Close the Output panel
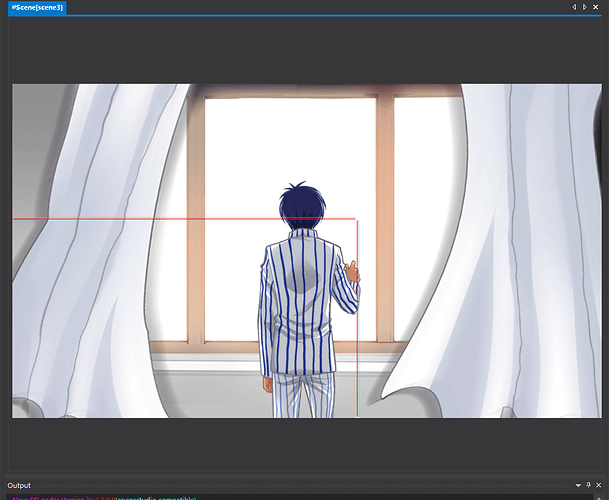Viewport: 609px width, 500px height. point(599,485)
